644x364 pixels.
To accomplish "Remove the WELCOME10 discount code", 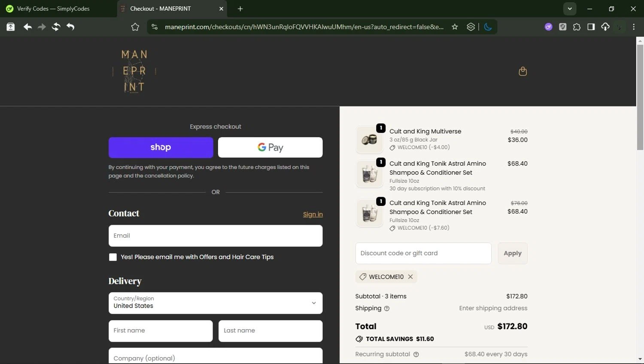I will 410,277.
